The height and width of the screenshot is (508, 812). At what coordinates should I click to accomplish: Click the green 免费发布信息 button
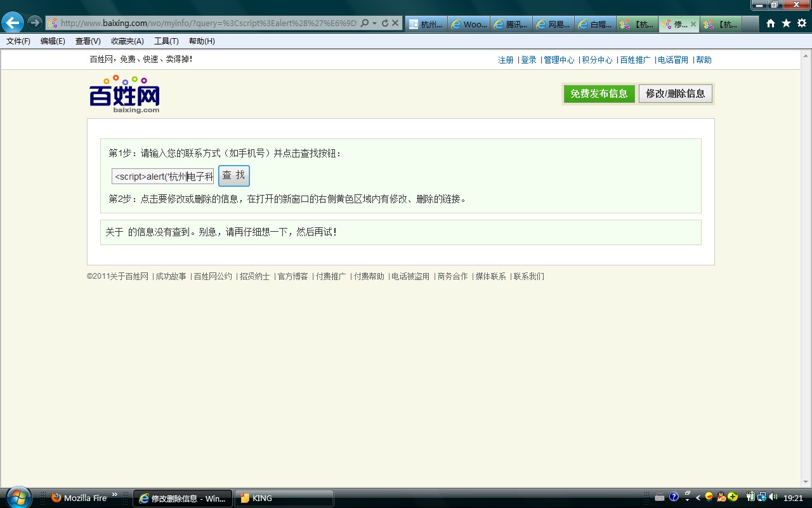point(599,93)
